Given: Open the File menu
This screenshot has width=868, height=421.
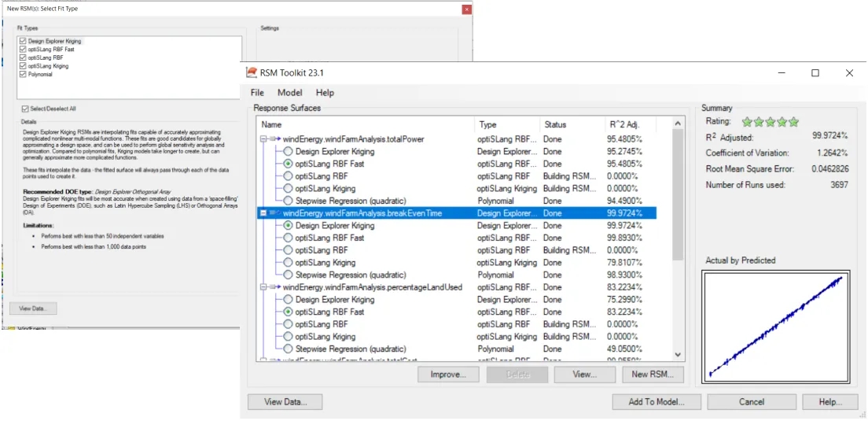Looking at the screenshot, I should coord(257,93).
